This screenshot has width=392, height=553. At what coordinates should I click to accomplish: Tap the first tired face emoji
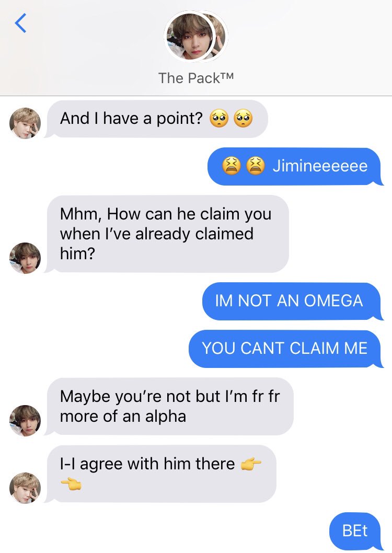[231, 166]
